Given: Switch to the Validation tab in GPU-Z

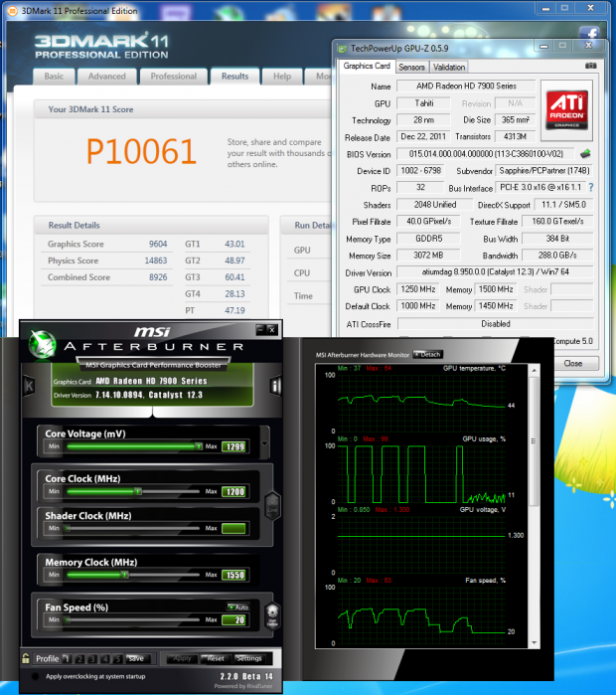Looking at the screenshot, I should pos(449,67).
